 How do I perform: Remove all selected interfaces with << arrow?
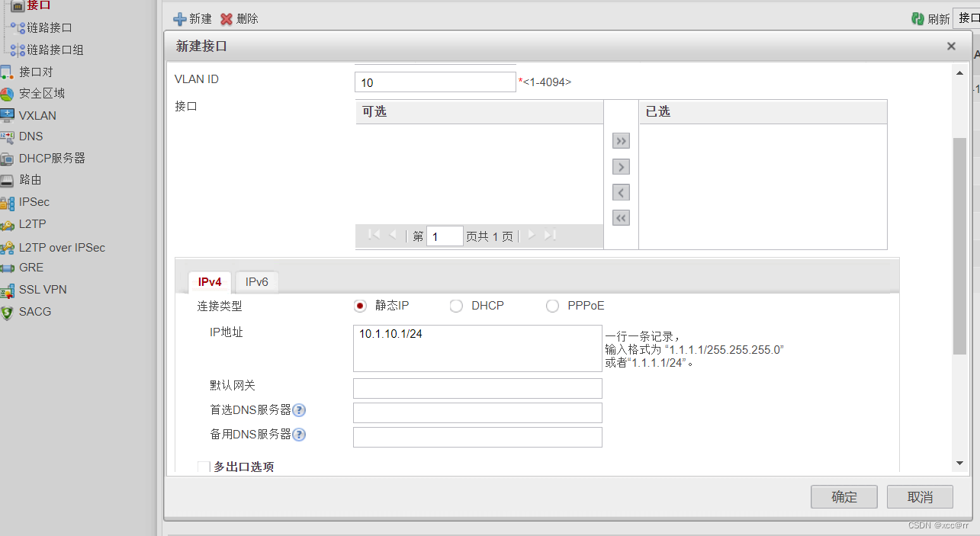(621, 218)
